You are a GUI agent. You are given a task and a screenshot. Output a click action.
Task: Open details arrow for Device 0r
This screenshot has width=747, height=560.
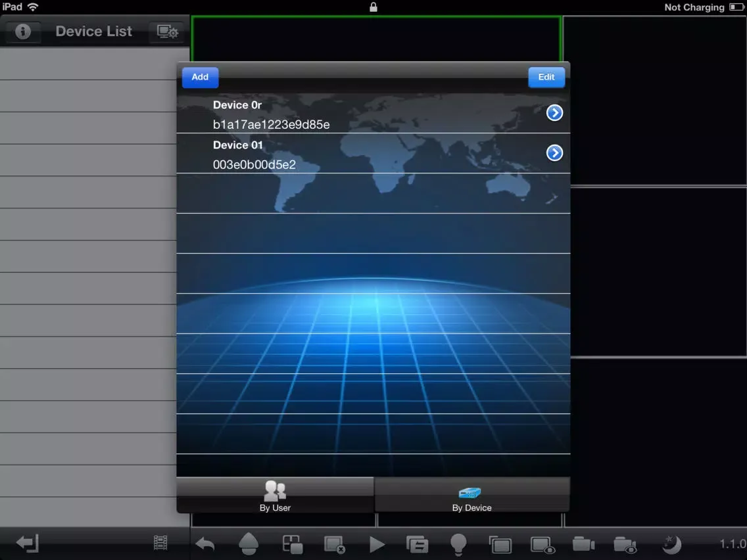pyautogui.click(x=554, y=113)
